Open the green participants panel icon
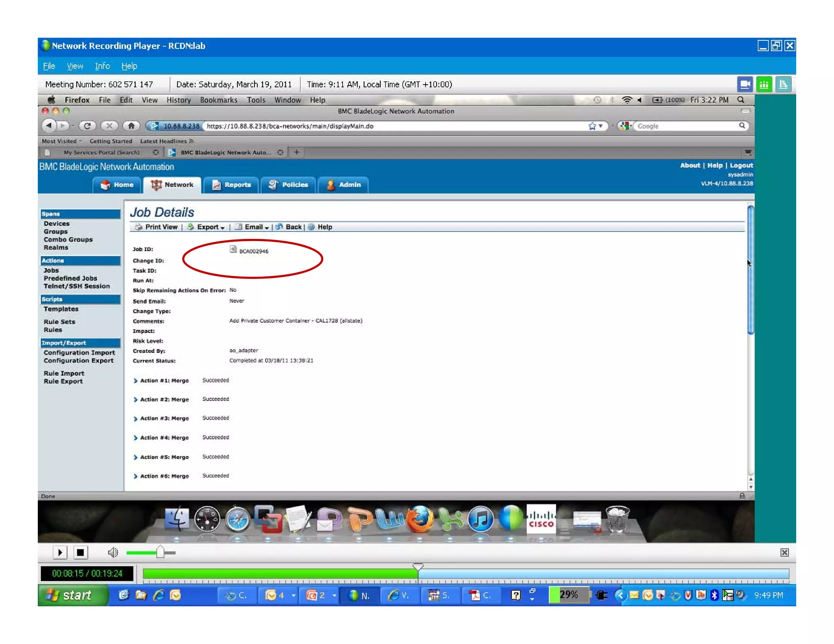The height and width of the screenshot is (644, 834). (x=764, y=85)
